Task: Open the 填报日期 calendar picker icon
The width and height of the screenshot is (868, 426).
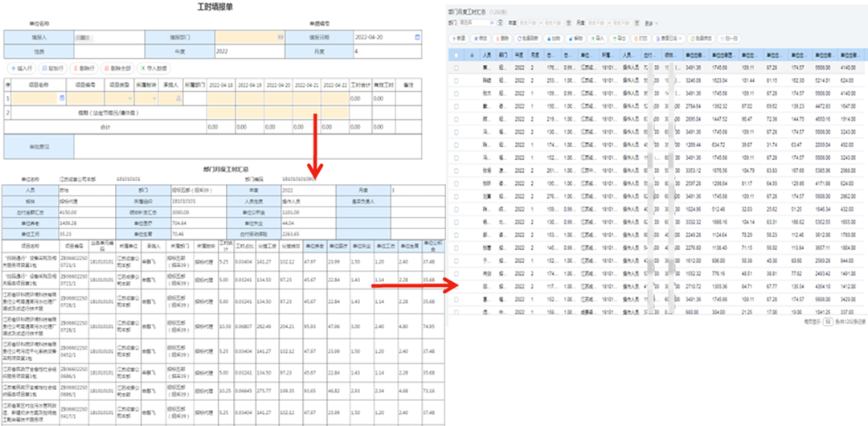Action: pos(417,37)
